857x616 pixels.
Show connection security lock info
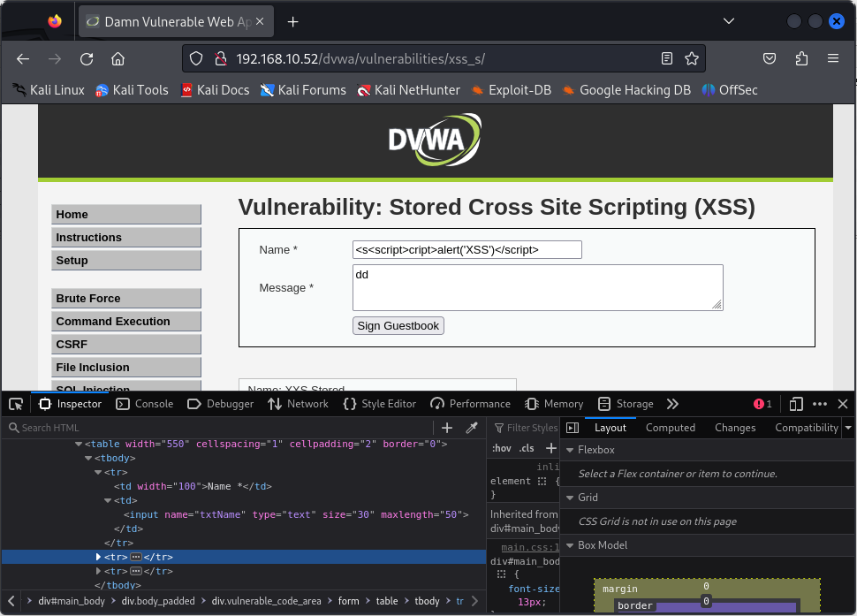(x=221, y=58)
